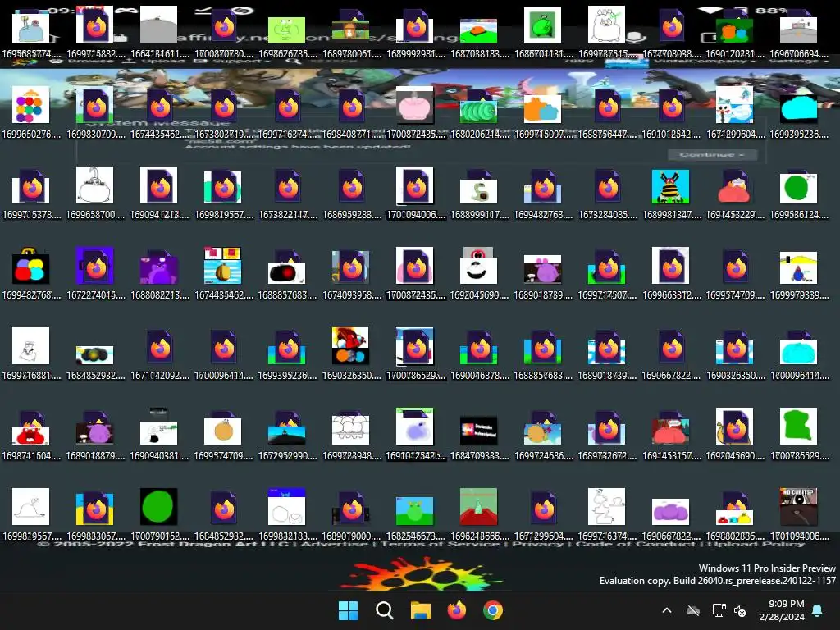Select desktop file 1693685774 with snail thumbnail
The height and width of the screenshot is (630, 840).
[31, 33]
